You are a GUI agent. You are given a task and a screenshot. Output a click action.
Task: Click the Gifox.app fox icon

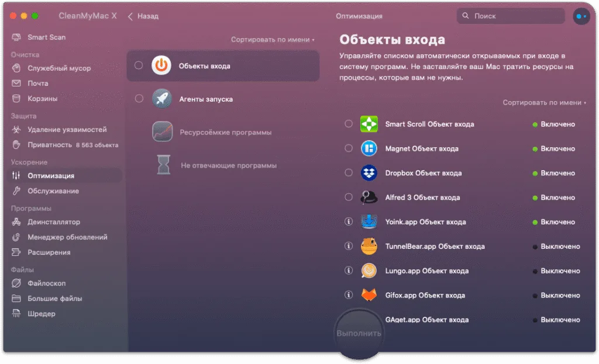click(x=369, y=295)
